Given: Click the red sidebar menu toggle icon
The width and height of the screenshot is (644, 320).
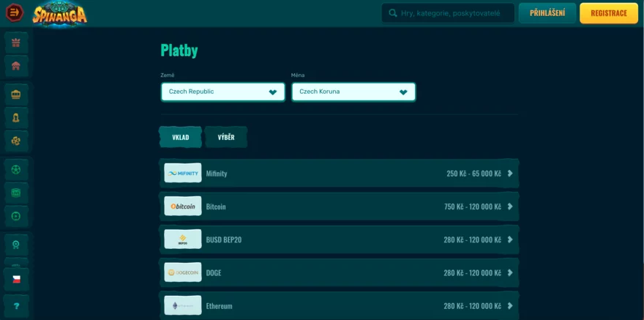Looking at the screenshot, I should coord(15,13).
